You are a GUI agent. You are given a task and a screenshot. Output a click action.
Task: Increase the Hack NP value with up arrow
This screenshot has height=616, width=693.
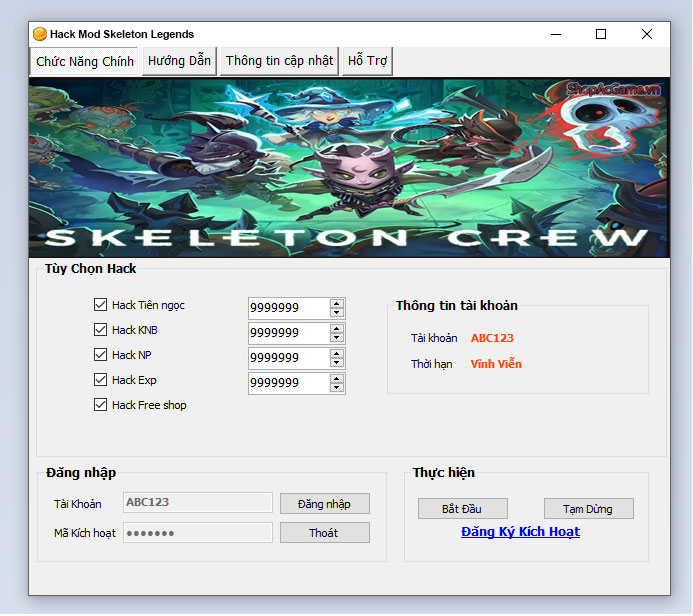coord(337,354)
